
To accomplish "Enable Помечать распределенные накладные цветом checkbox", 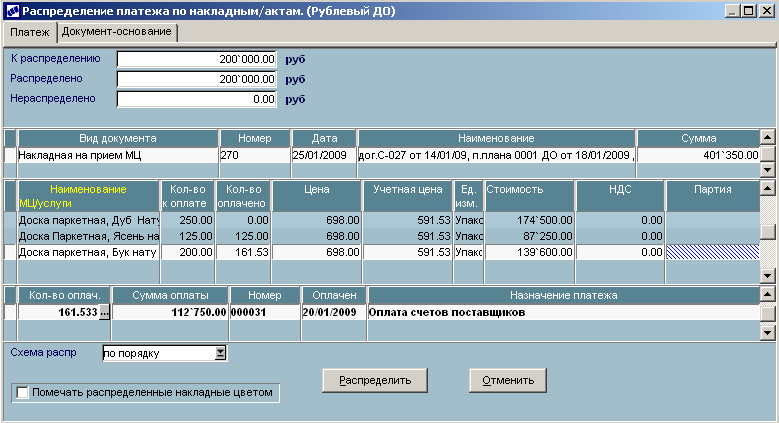I will (22, 393).
